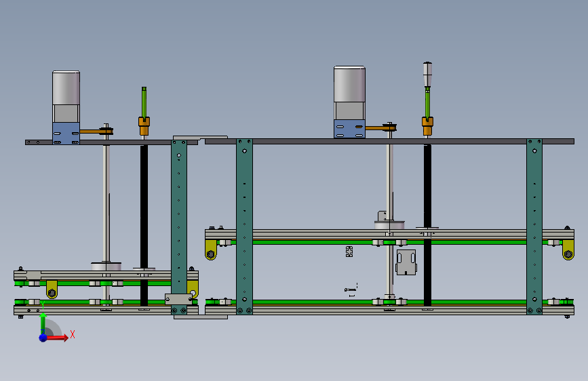Select the left black vertical rod
Screen dimensions: 588x381
(144, 225)
